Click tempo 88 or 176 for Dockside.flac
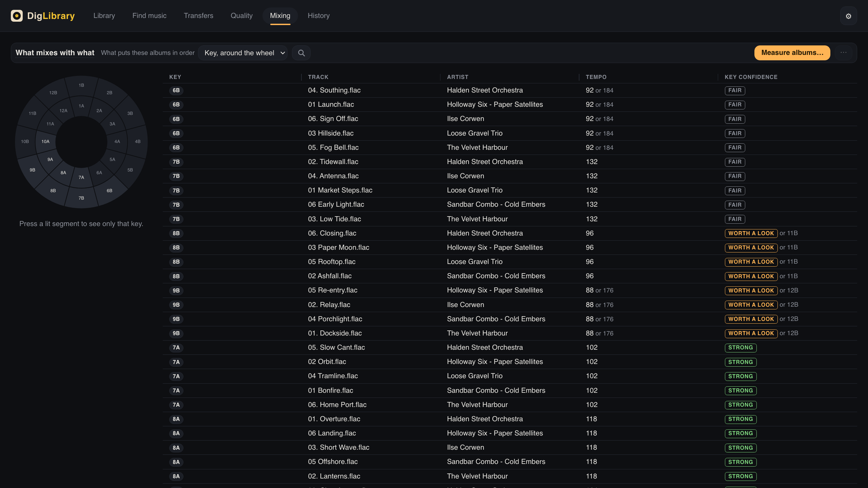Viewport: 868px width, 488px height. click(599, 333)
